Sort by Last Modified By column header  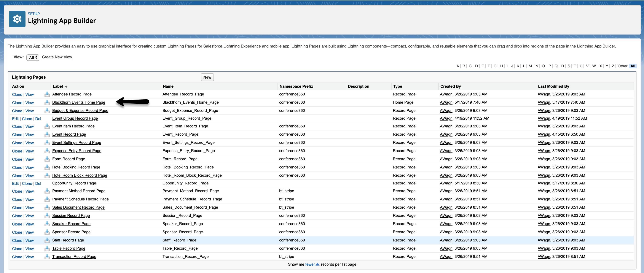click(553, 86)
